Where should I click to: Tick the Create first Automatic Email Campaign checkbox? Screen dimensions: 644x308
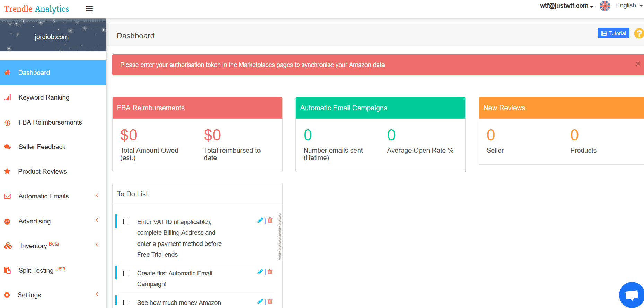click(126, 273)
